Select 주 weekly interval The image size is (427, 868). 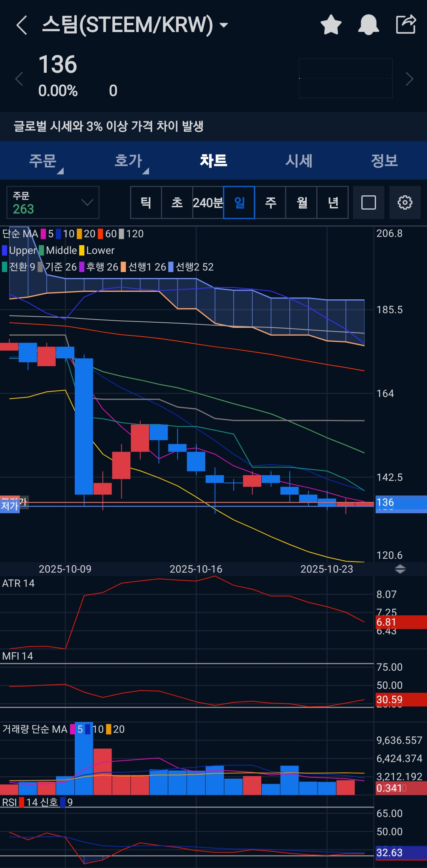270,202
